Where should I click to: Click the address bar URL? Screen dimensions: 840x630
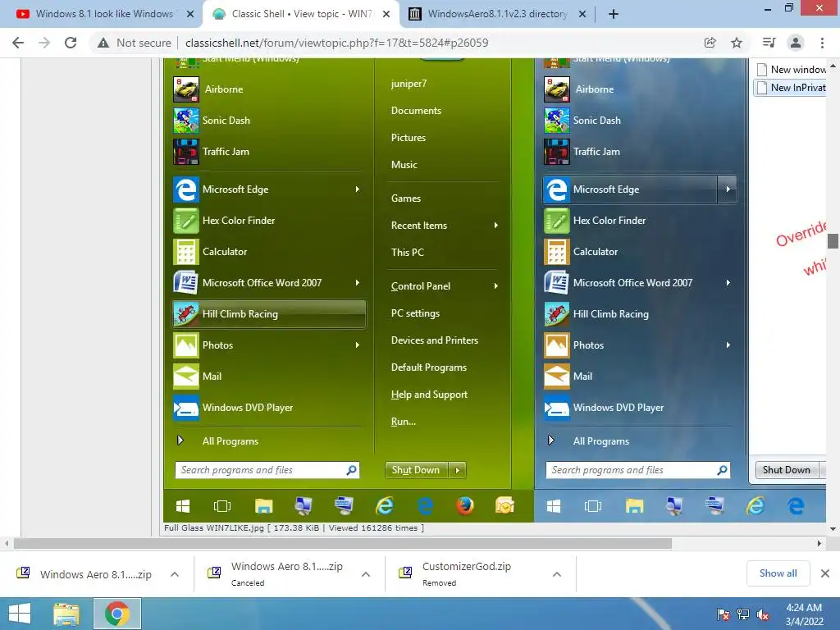336,43
